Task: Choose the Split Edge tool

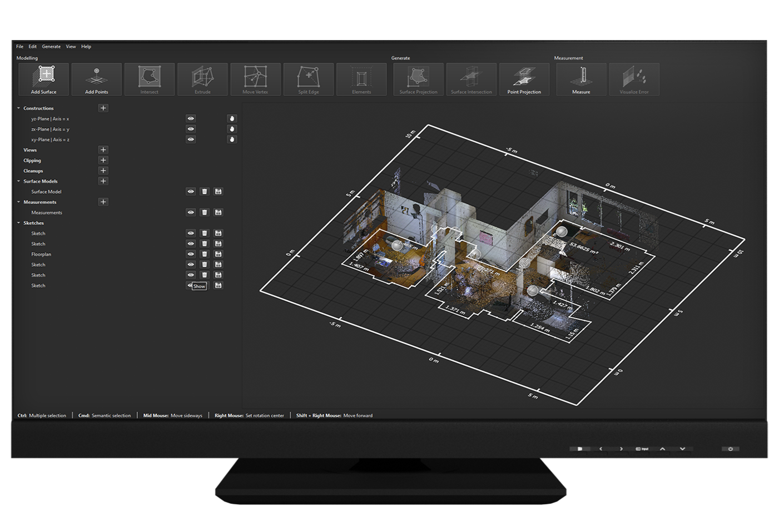Action: pos(308,79)
